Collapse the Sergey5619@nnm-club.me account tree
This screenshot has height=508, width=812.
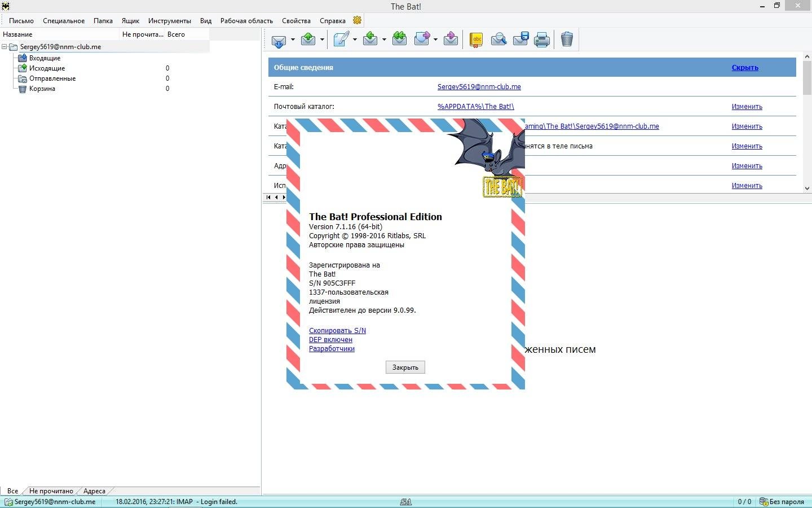[x=5, y=47]
